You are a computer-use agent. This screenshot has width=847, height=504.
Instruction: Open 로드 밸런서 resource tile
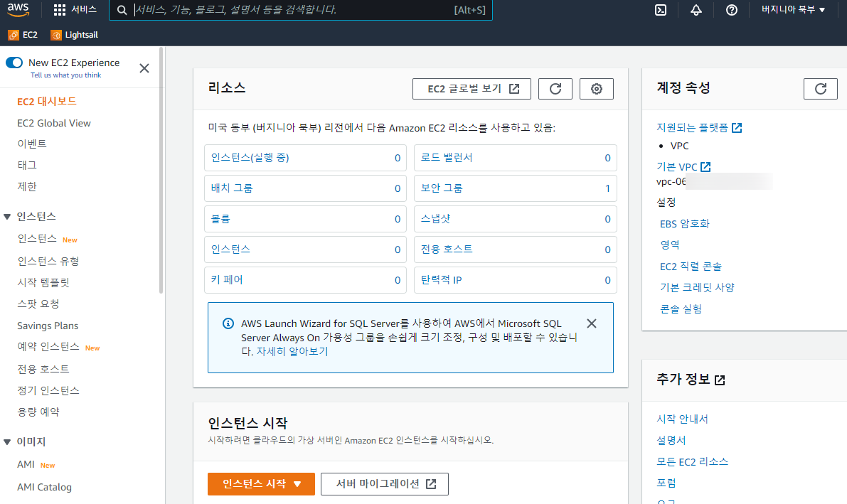pos(516,158)
